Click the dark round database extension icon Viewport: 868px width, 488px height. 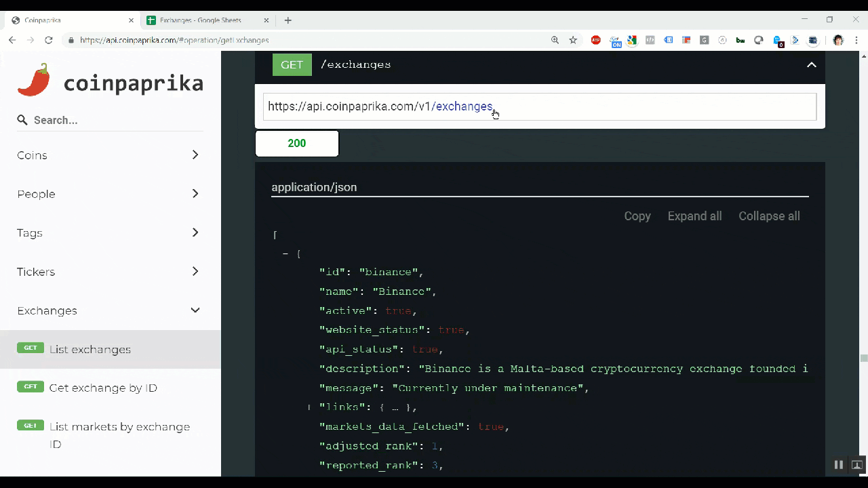coord(813,40)
